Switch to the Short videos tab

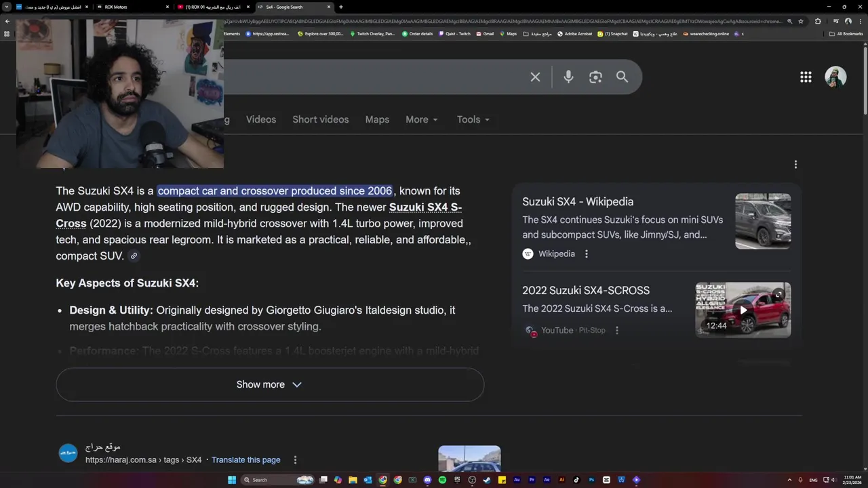point(321,119)
